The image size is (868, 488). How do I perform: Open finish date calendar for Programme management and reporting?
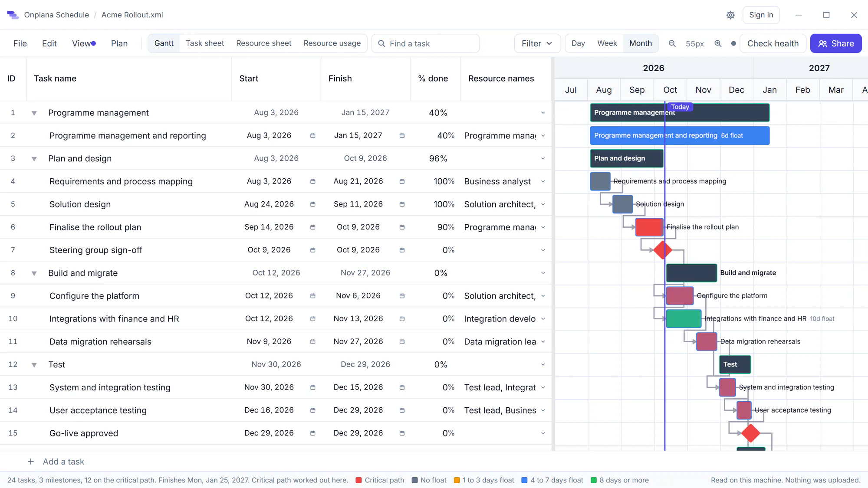[402, 136]
